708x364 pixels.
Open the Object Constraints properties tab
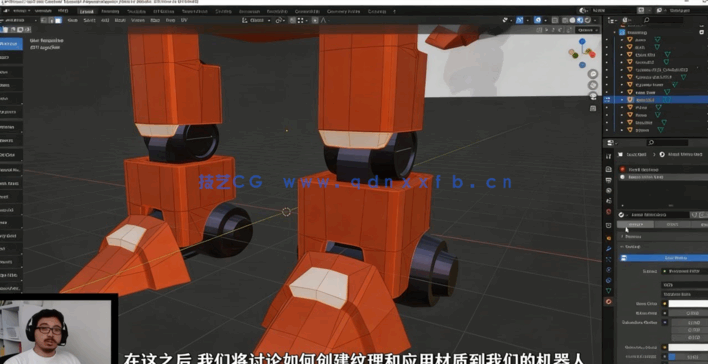coord(608,280)
